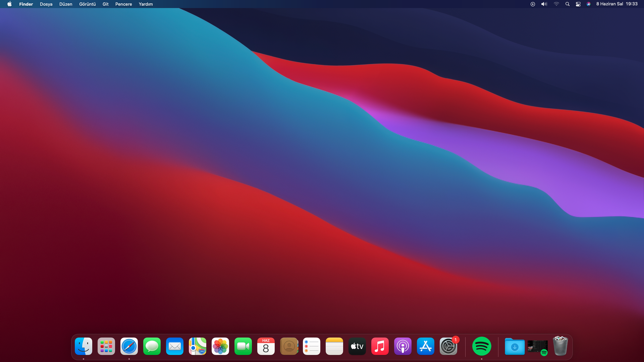Open the Dosya menu
This screenshot has width=644, height=362.
coord(46,4)
